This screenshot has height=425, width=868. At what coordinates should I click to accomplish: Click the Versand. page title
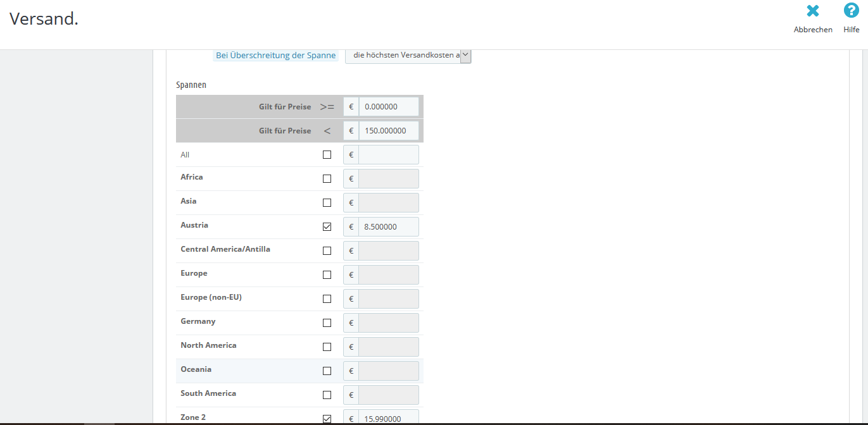44,19
